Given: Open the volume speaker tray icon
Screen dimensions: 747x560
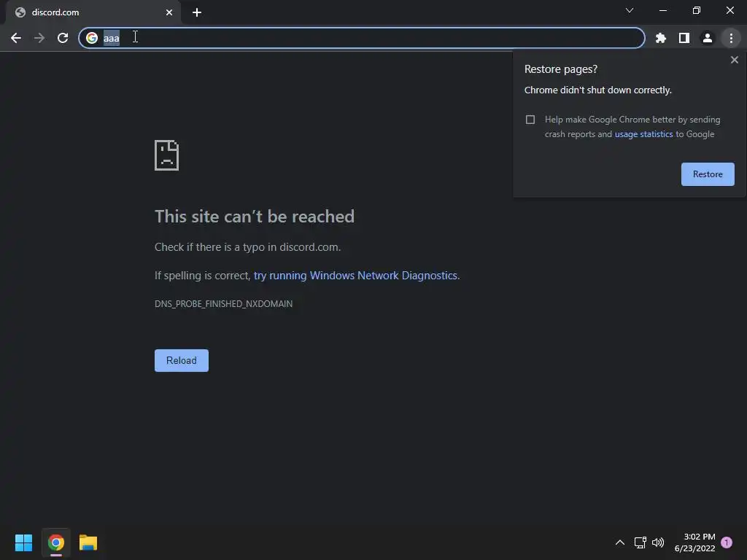Looking at the screenshot, I should [x=658, y=542].
